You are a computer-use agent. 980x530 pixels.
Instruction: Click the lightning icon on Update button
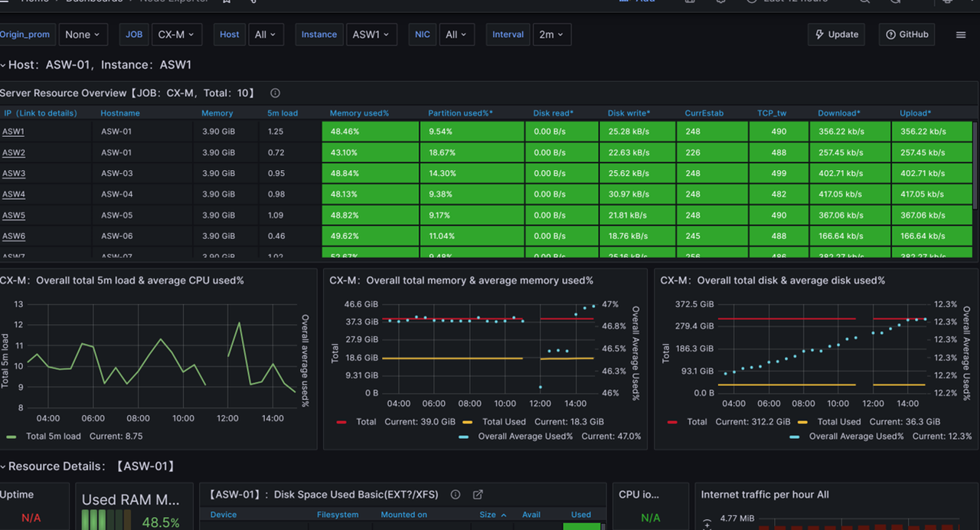point(819,34)
